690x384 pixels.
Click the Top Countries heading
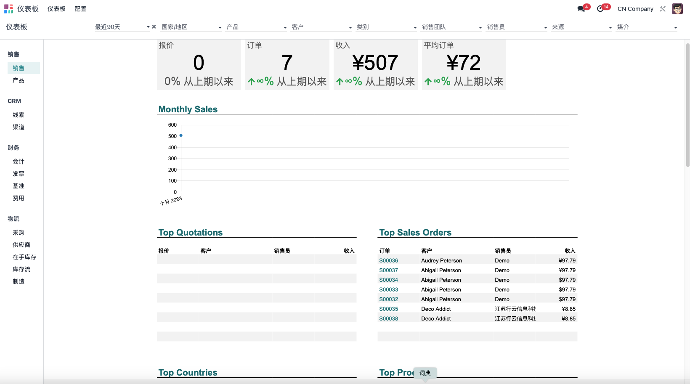(188, 373)
